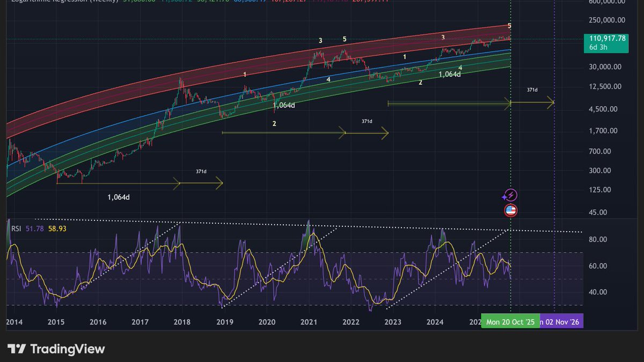Viewport: 644px width, 362px height.
Task: Select 371d label above the 2018 arrow
Action: click(x=201, y=172)
